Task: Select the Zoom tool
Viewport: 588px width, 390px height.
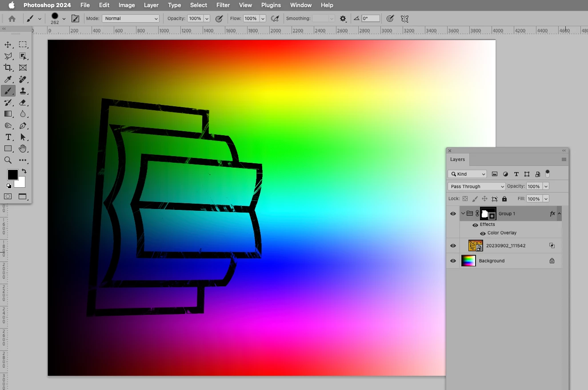Action: (x=8, y=160)
